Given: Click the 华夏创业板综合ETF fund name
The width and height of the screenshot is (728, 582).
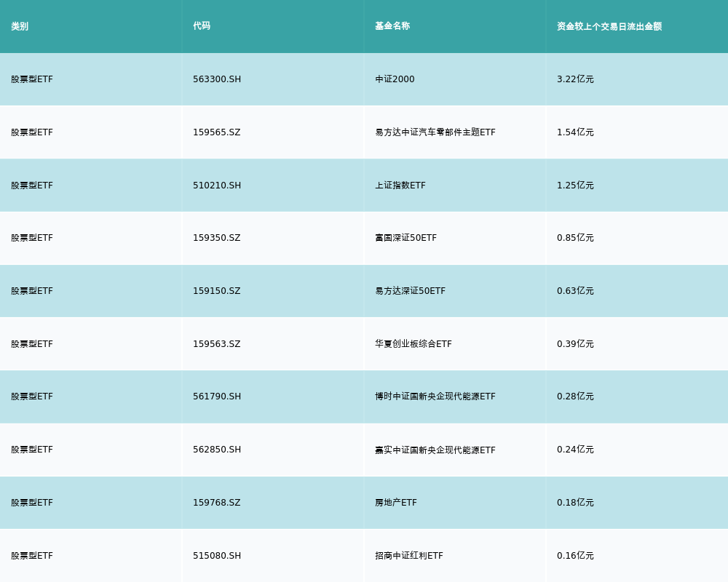Looking at the screenshot, I should pos(413,344).
